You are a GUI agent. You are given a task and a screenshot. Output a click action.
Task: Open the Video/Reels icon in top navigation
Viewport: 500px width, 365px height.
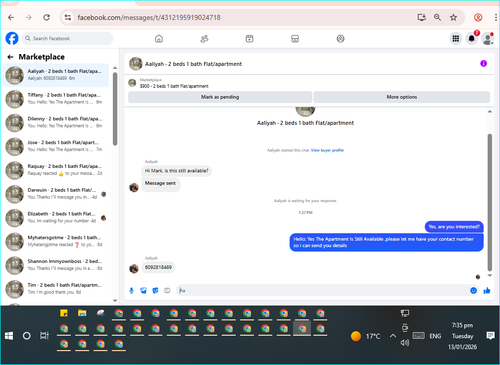[249, 39]
